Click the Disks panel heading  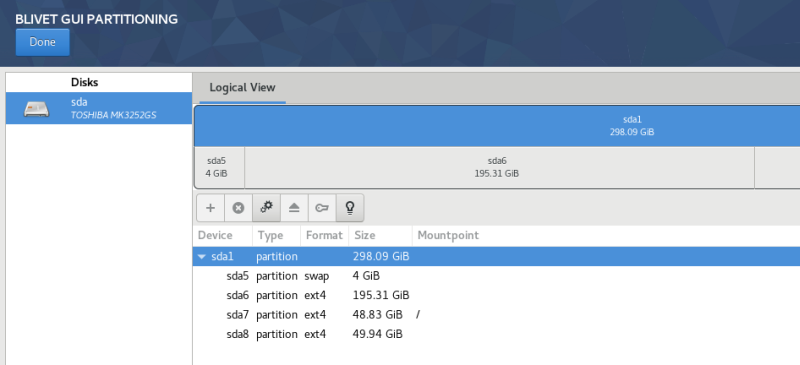click(x=85, y=82)
